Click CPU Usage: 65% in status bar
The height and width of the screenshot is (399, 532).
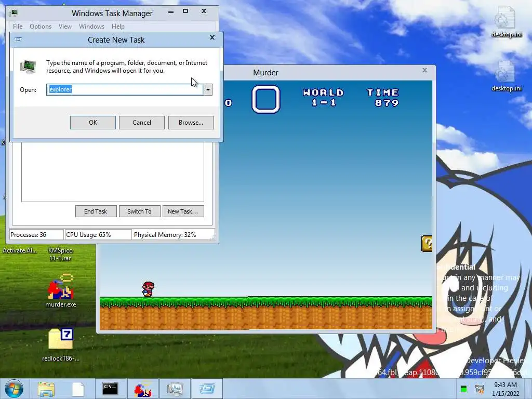98,235
